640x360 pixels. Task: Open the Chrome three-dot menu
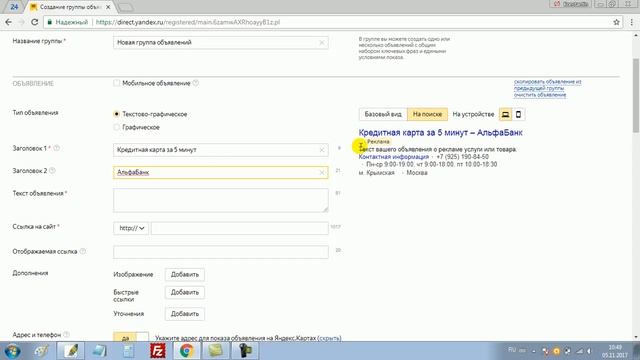point(631,22)
